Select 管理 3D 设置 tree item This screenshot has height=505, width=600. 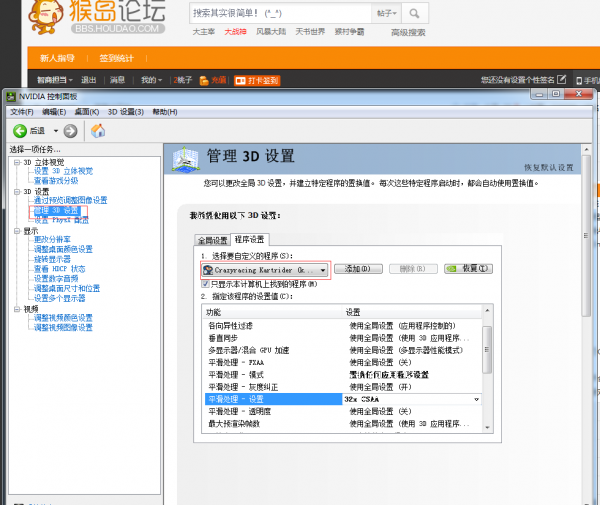(x=57, y=210)
